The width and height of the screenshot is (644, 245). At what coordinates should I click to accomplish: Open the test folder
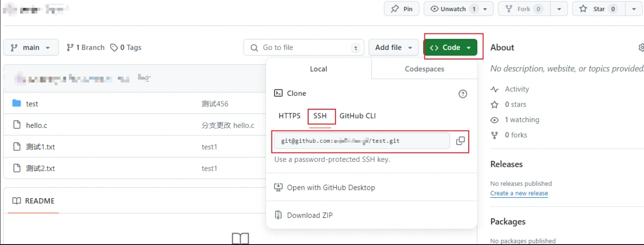32,104
